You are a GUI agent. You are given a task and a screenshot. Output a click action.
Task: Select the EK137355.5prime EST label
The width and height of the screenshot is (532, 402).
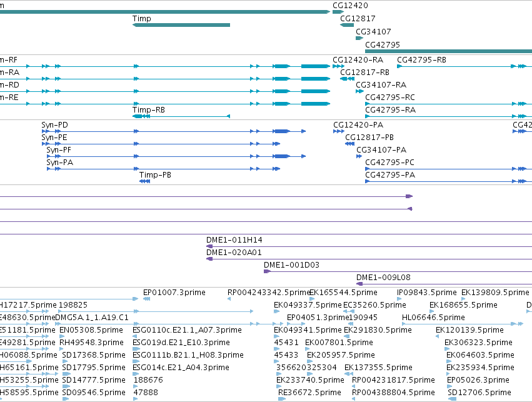point(378,368)
